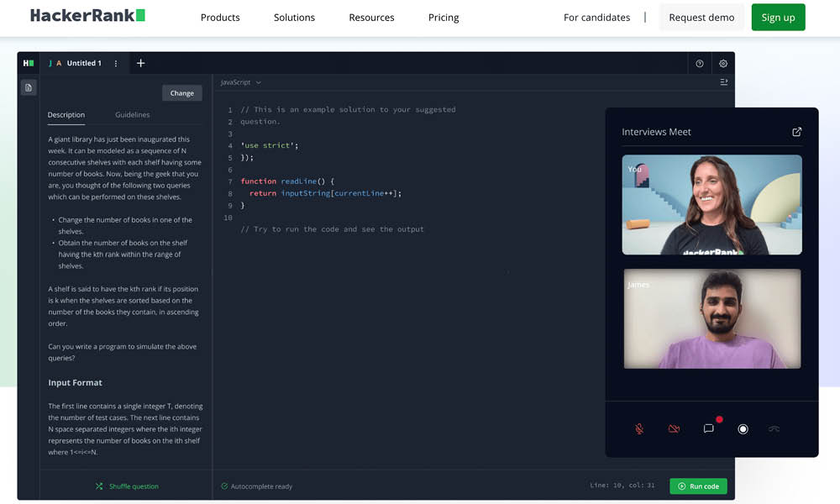
Task: Select the You video thumbnail
Action: [x=712, y=205]
